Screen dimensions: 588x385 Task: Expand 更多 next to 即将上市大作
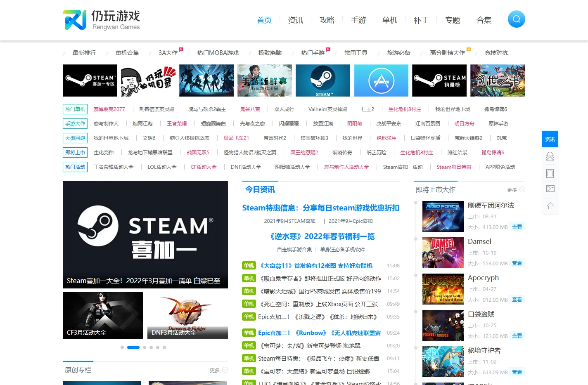pos(516,190)
